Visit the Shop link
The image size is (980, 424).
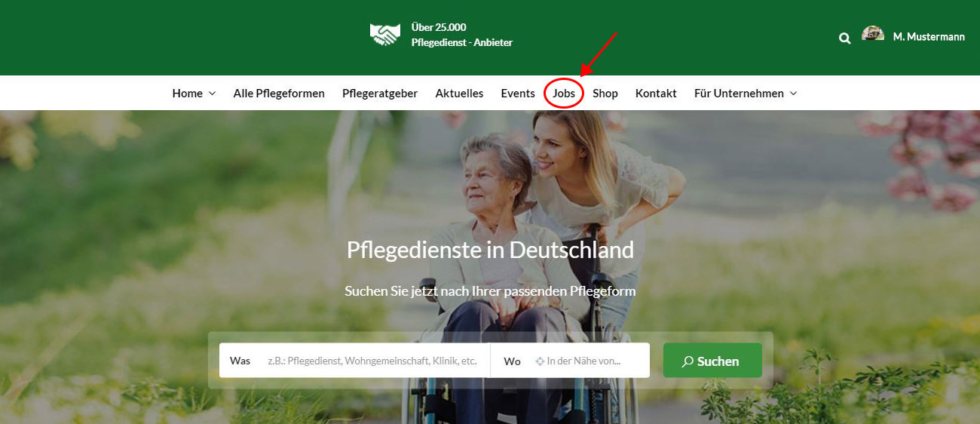click(605, 94)
